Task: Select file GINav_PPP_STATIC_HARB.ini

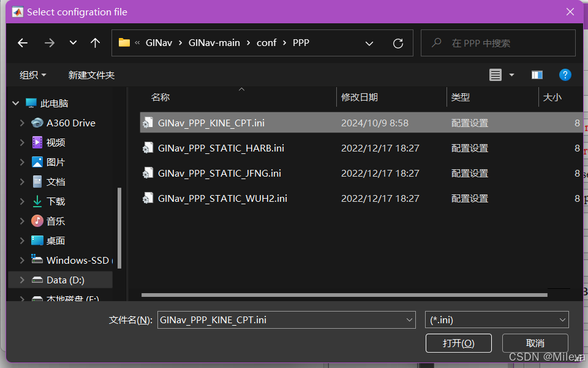Action: pos(221,148)
